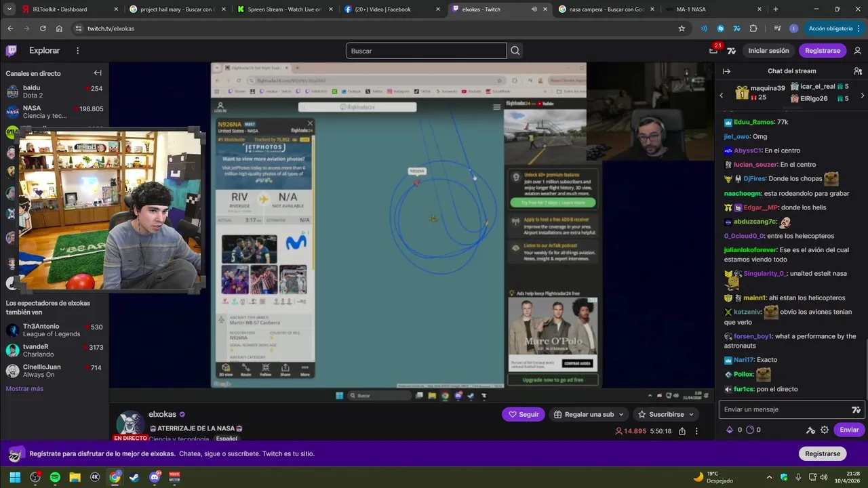Open Suscribirse dropdown
Image resolution: width=868 pixels, height=488 pixels.
(x=666, y=414)
